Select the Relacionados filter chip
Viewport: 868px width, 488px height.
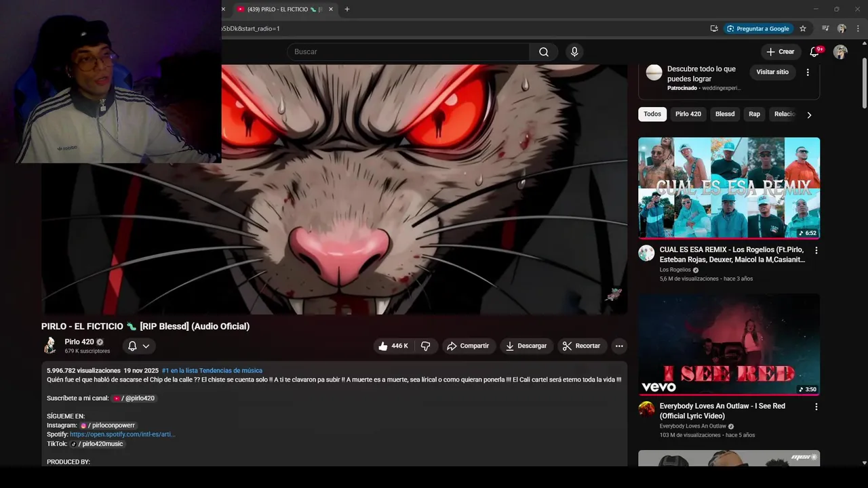(785, 114)
